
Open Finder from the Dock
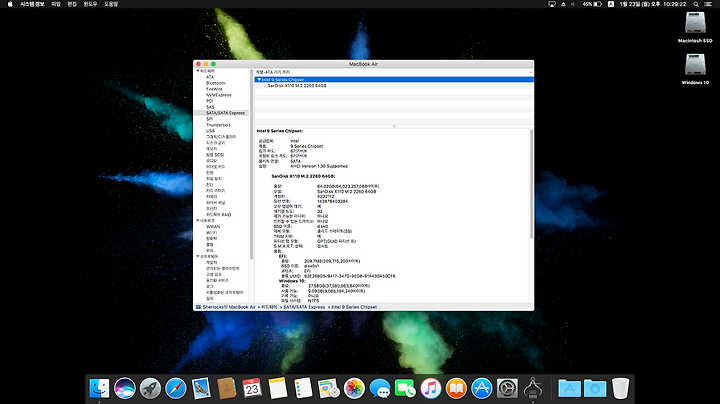[x=99, y=388]
